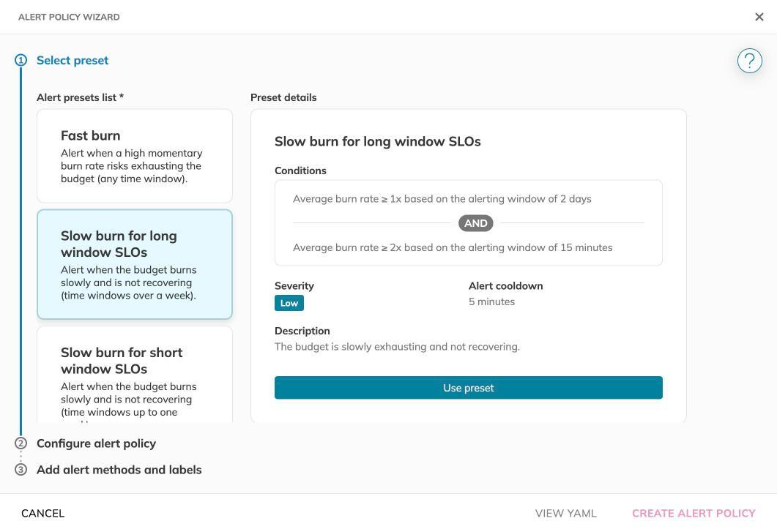
Task: Close the Alert Policy Wizard dialog
Action: pyautogui.click(x=759, y=16)
